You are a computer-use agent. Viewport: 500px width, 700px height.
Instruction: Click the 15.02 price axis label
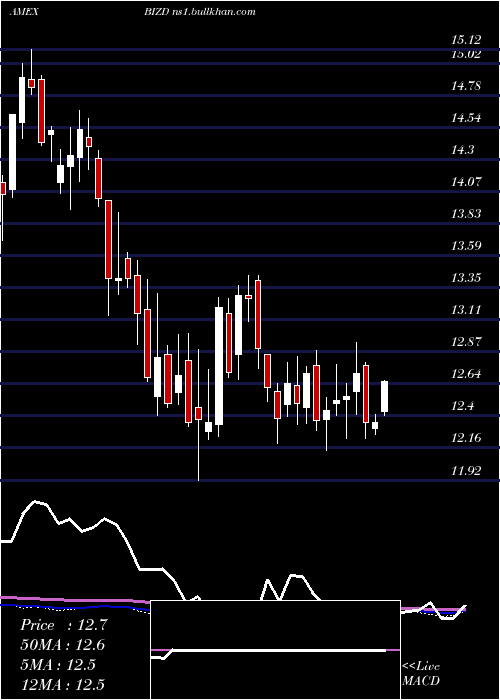click(466, 54)
